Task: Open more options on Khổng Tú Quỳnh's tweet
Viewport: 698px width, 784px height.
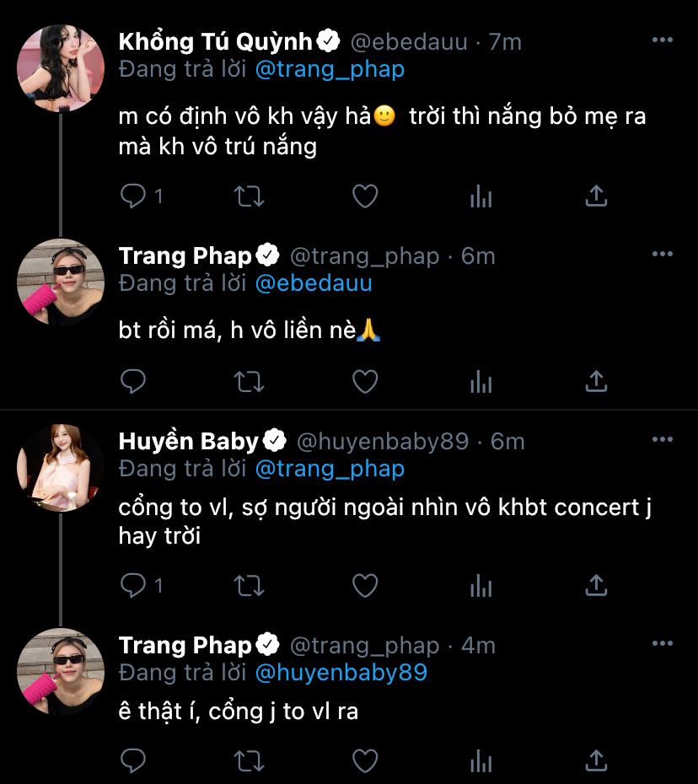Action: tap(663, 40)
